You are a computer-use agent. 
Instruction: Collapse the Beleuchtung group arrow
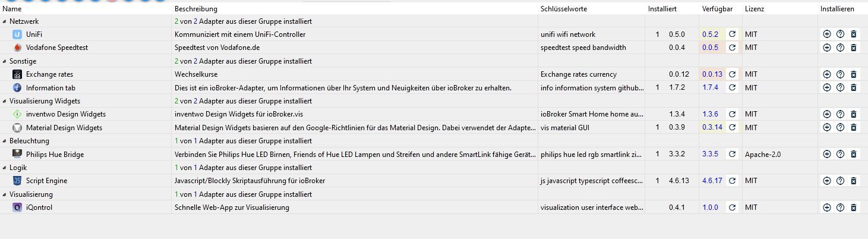(5, 141)
